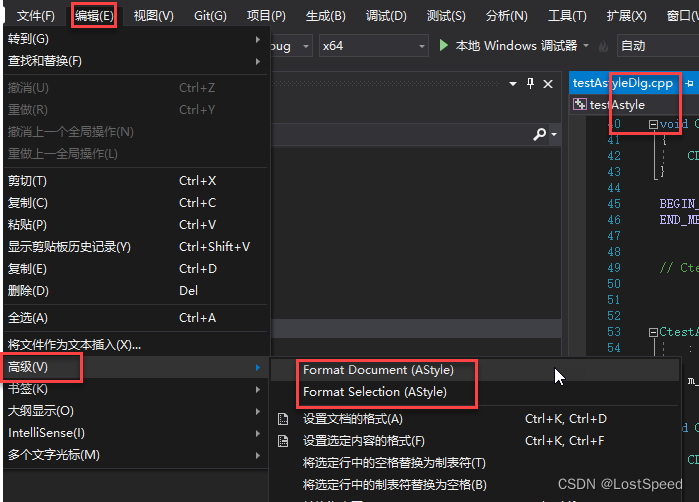The height and width of the screenshot is (502, 699).
Task: Choose 设置文档的格式(A)
Action: 475,419
